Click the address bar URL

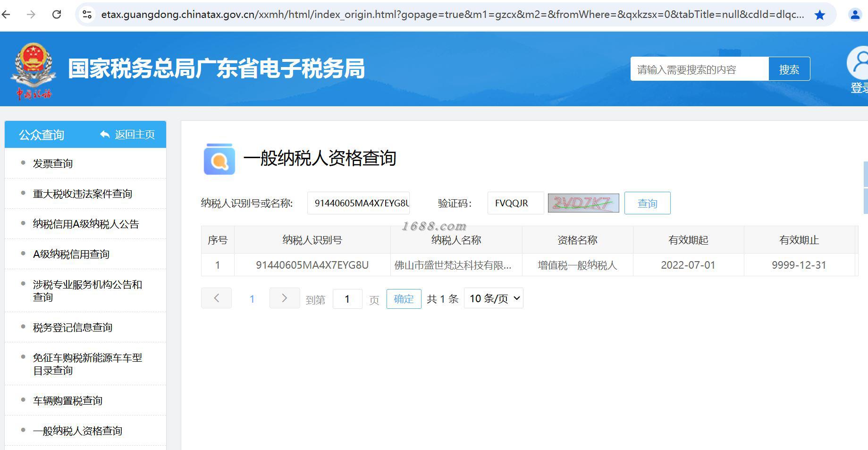[x=452, y=15]
